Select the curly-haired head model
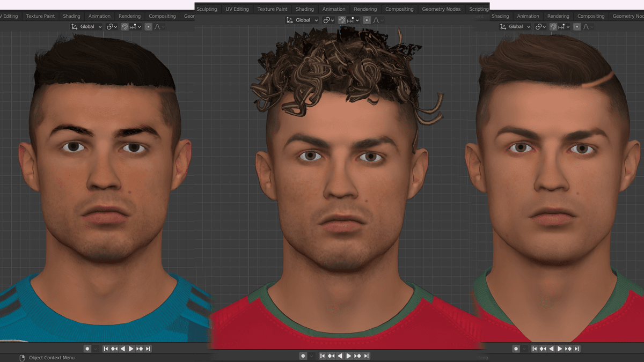The height and width of the screenshot is (362, 644). pyautogui.click(x=343, y=177)
